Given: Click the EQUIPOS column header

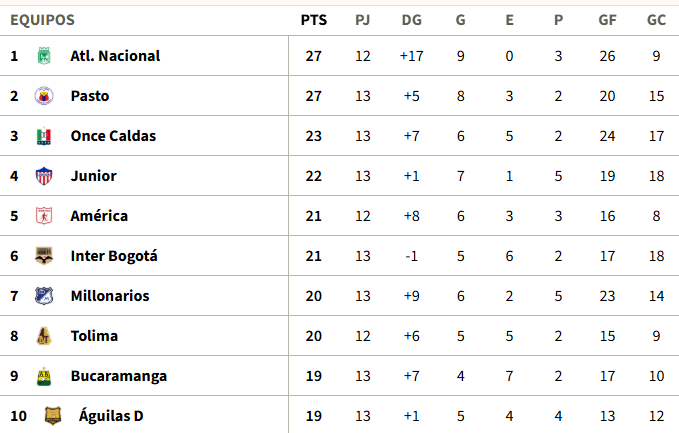Looking at the screenshot, I should click(42, 19).
